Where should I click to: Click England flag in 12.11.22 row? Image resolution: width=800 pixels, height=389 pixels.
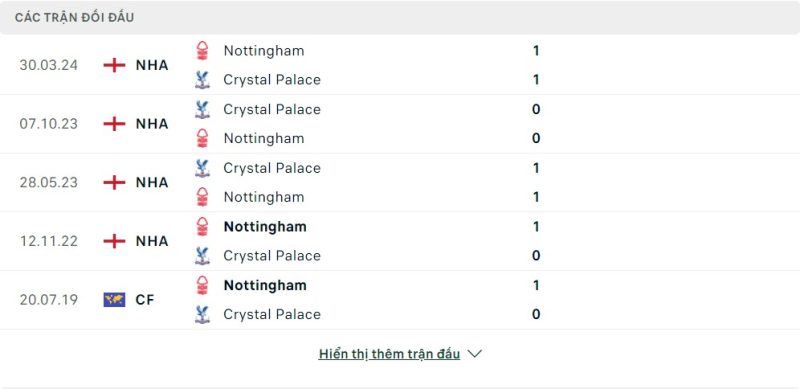point(114,241)
